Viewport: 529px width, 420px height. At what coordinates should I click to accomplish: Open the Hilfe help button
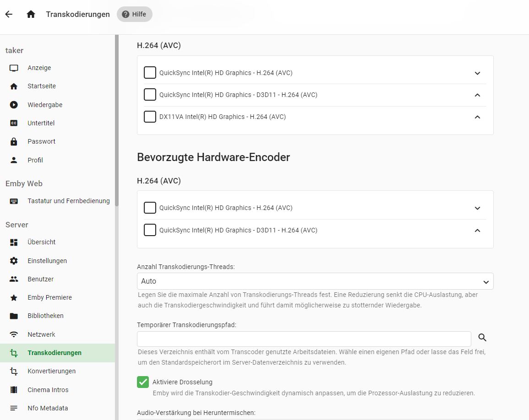(x=134, y=14)
